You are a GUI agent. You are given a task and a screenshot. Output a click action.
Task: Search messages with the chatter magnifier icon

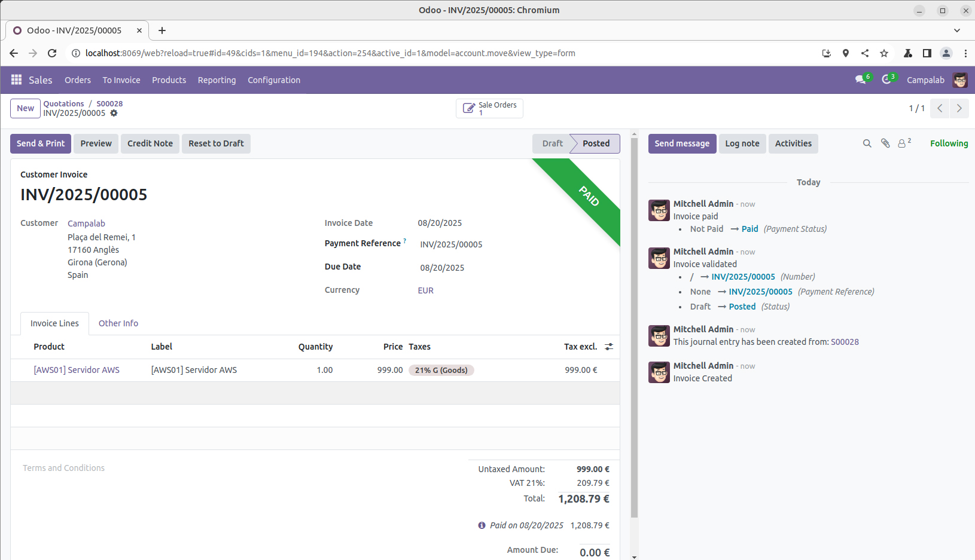[867, 143]
